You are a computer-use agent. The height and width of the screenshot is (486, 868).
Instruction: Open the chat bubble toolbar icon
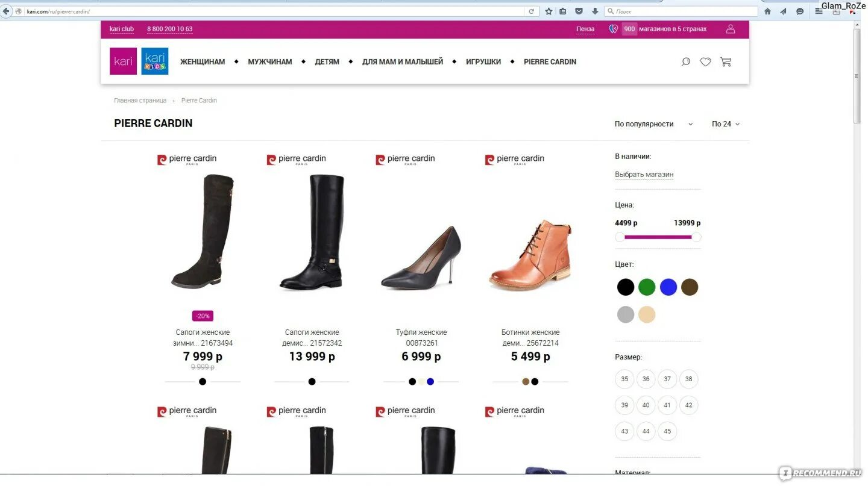[x=800, y=11]
